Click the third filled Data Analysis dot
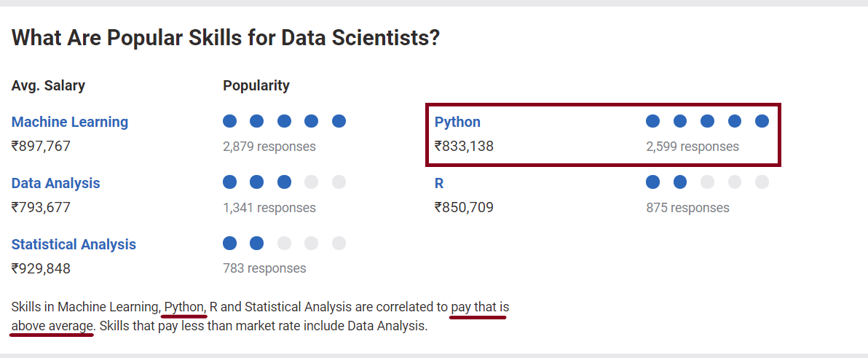Screen dimensions: 868x358 click(284, 182)
